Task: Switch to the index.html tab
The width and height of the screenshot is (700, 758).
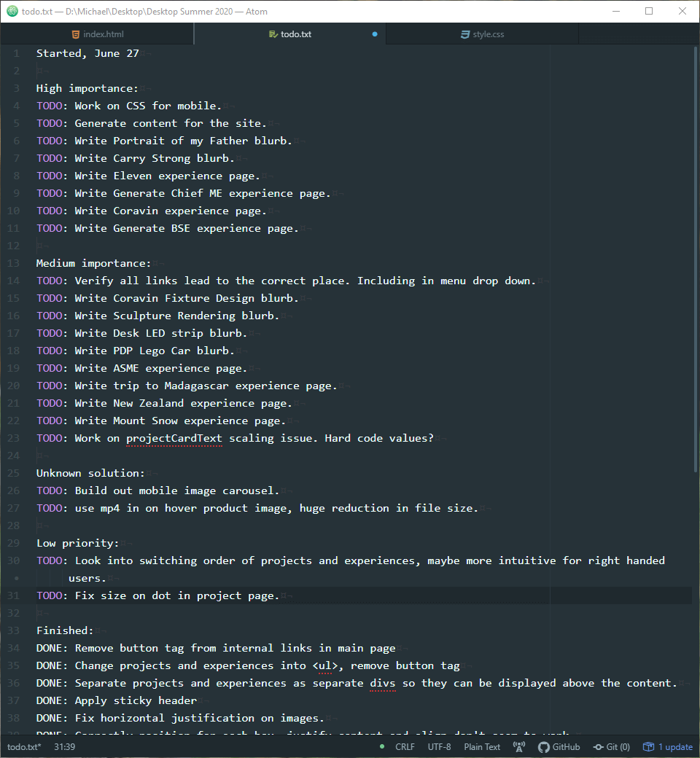Action: [x=103, y=34]
